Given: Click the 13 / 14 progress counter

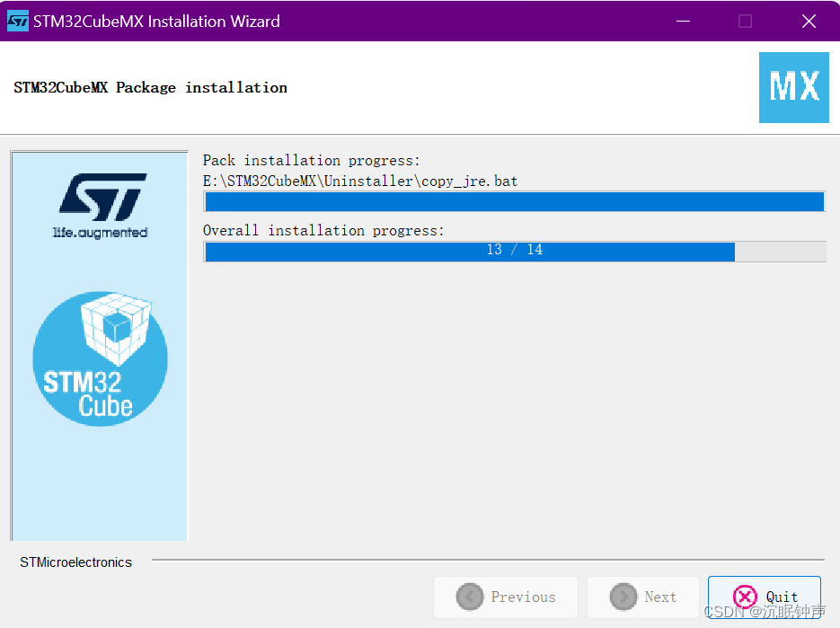Looking at the screenshot, I should coord(514,250).
